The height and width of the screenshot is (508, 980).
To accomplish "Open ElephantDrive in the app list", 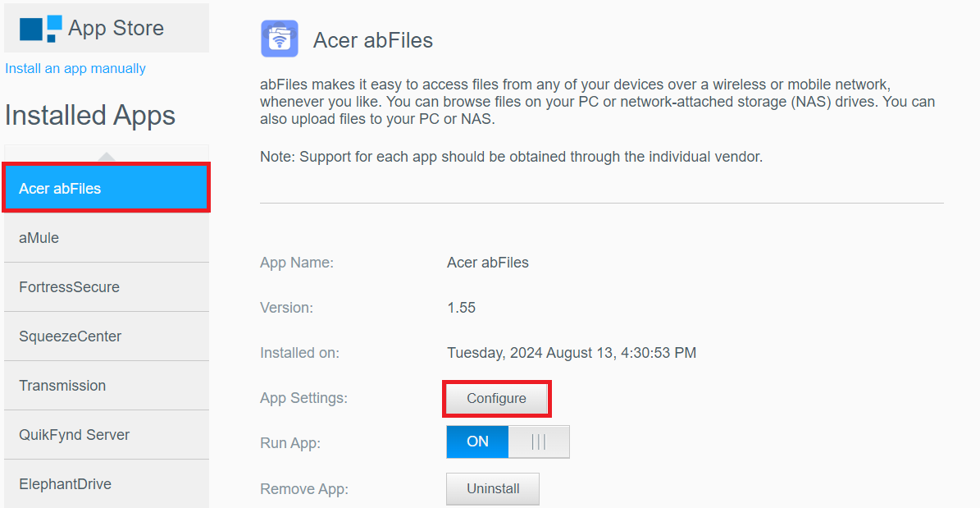I will coord(105,483).
